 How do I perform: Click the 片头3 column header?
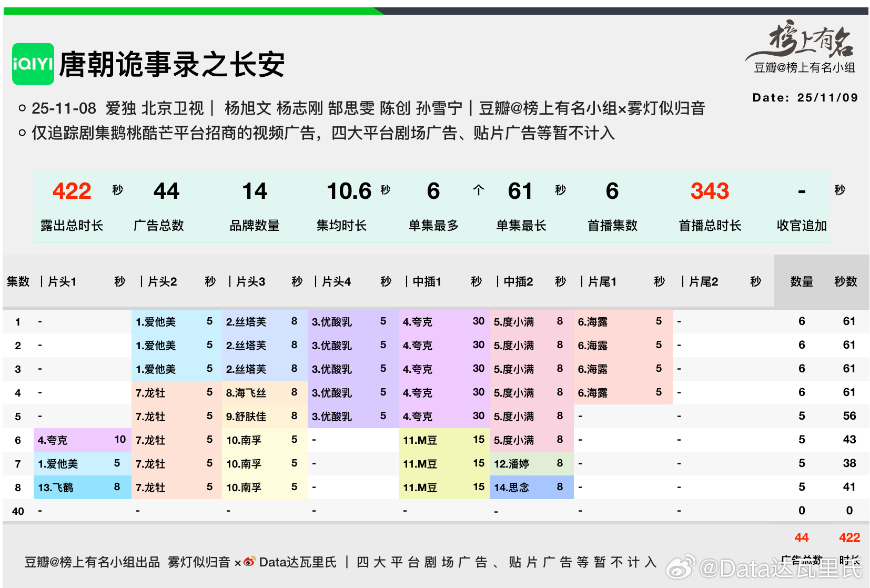tap(250, 281)
